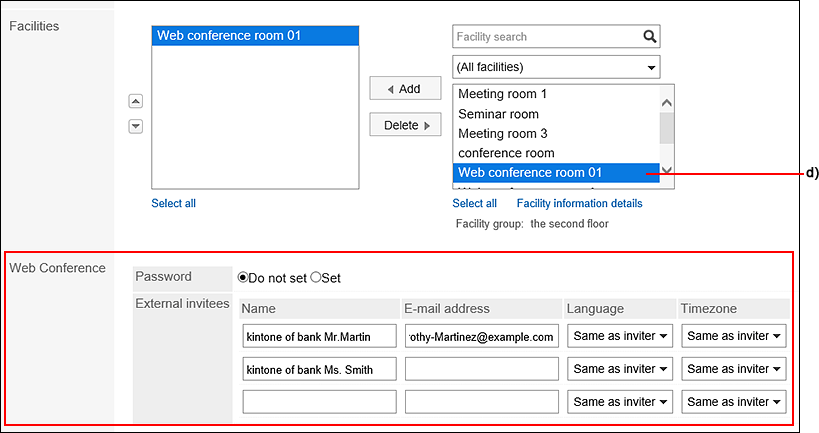Click Select all under available facilities
Screen dimensions: 819x433
point(474,203)
